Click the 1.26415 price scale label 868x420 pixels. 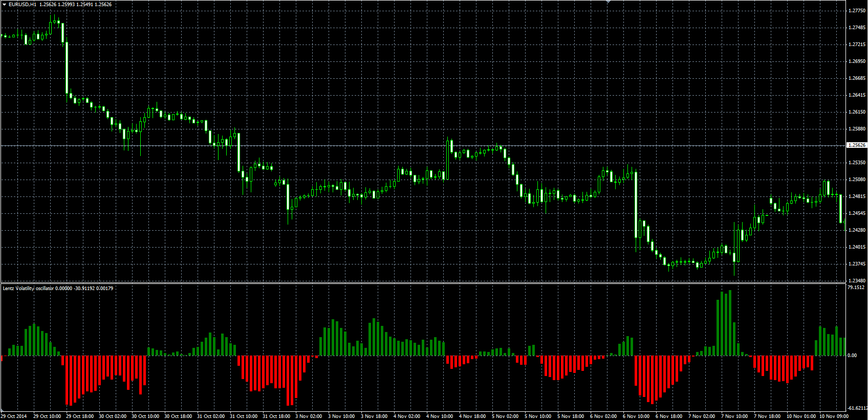coord(857,95)
